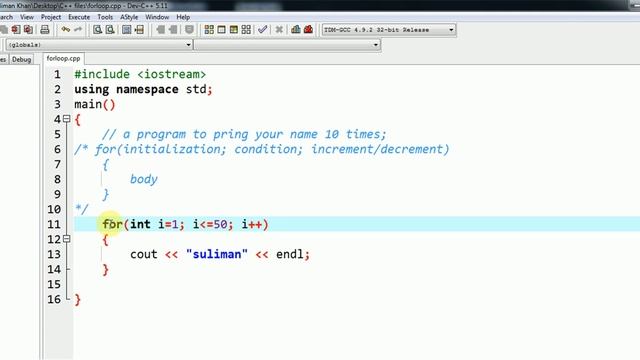640x360 pixels.
Task: Click the Goto Function toolbar icon
Action: [x=127, y=29]
